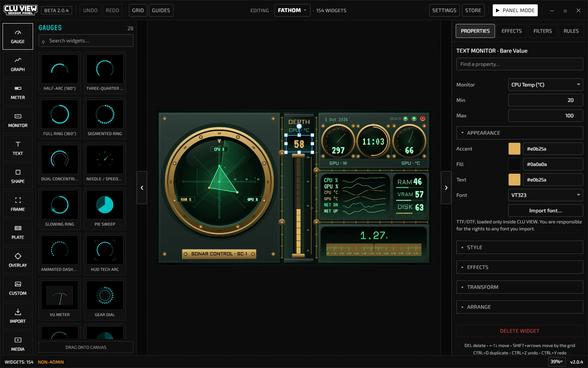Open the FATHOM panel dropdown
588x368 pixels.
point(292,10)
